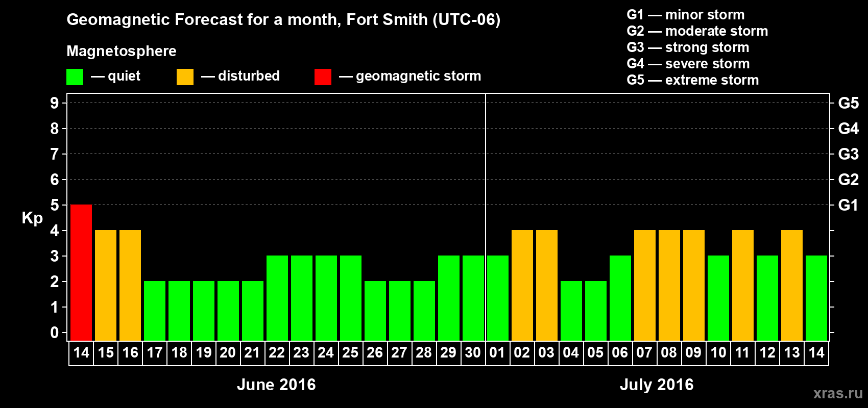Click date label 01 in July

[x=497, y=353]
